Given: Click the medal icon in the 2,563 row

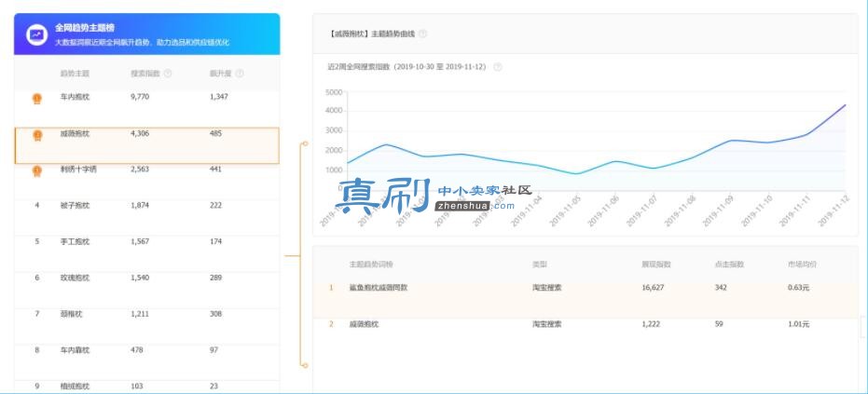Looking at the screenshot, I should pos(37,171).
